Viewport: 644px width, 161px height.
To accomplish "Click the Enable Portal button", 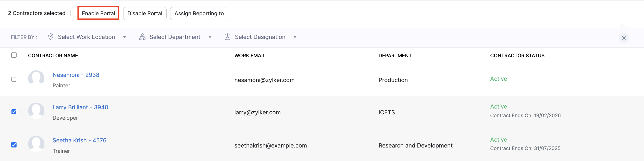I will pyautogui.click(x=98, y=13).
